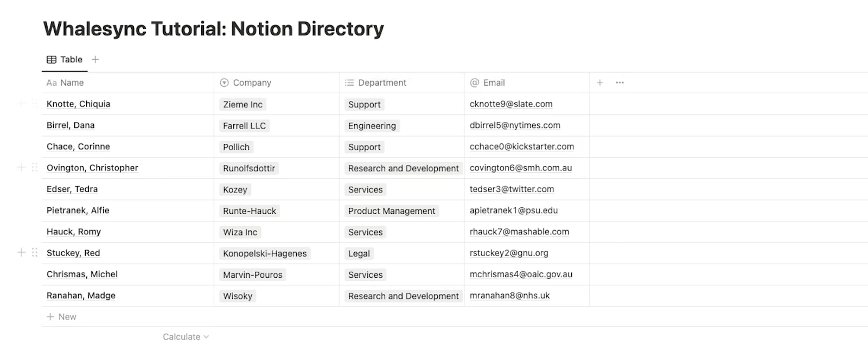The width and height of the screenshot is (868, 345).
Task: Open the Table view tab
Action: point(65,60)
